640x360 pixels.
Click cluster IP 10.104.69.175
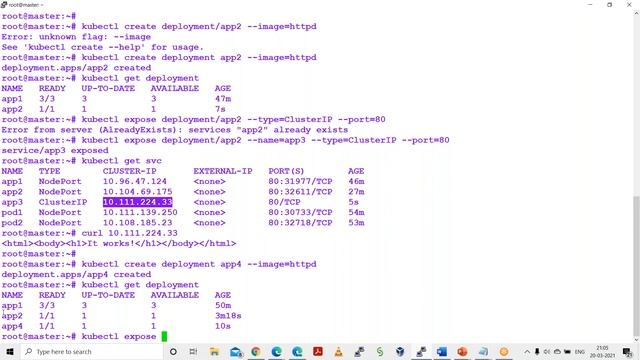[x=138, y=191]
